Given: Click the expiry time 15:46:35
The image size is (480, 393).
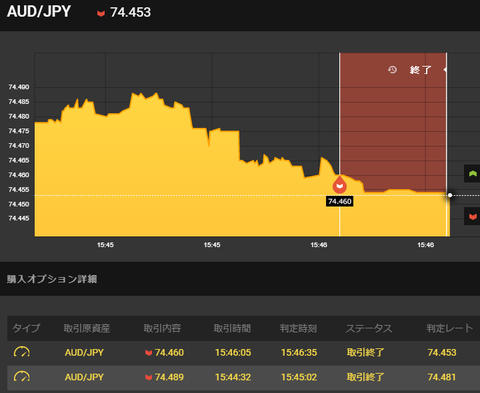Looking at the screenshot, I should pyautogui.click(x=299, y=353).
